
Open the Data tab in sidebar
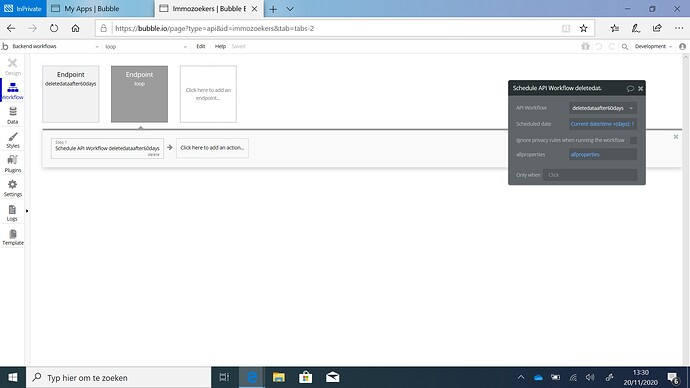point(13,115)
